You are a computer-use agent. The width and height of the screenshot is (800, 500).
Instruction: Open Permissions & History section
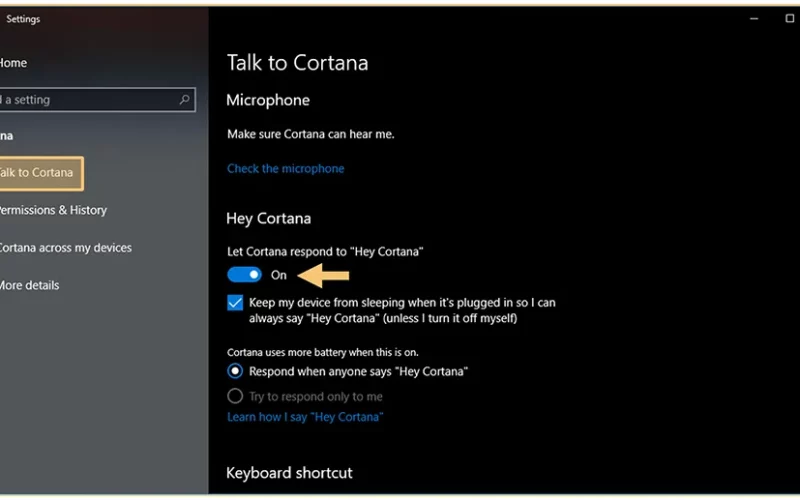pos(53,210)
